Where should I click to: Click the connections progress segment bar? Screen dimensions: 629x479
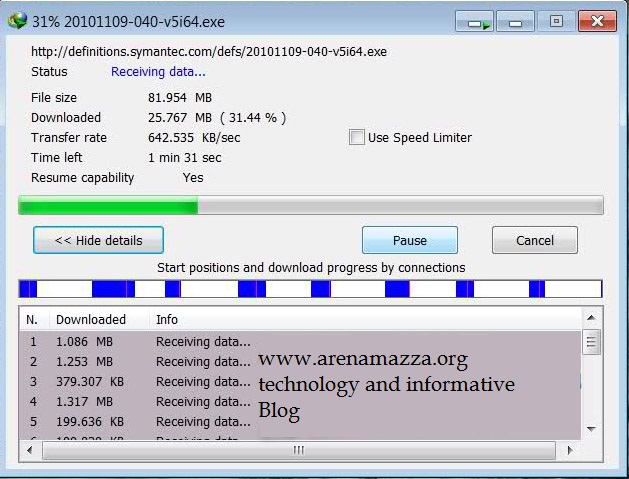[310, 289]
